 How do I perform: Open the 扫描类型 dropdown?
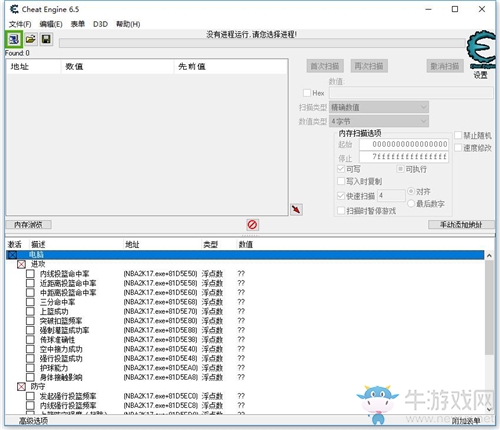[x=379, y=107]
